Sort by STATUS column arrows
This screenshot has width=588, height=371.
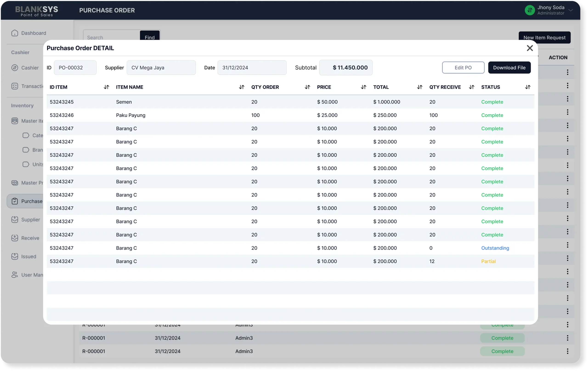(x=528, y=87)
